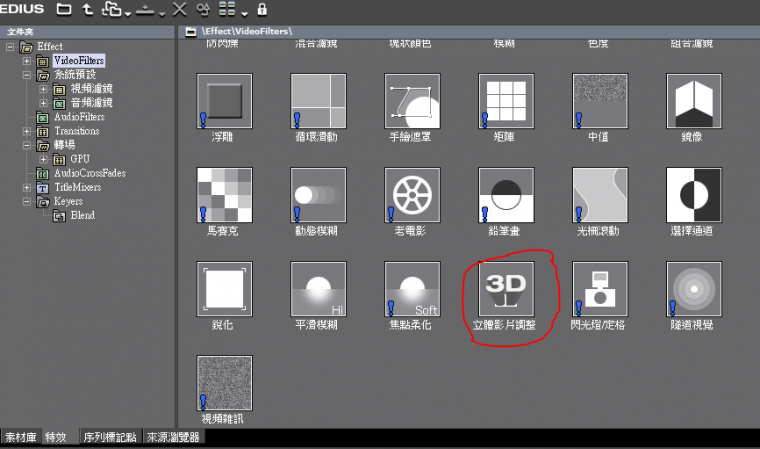Viewport: 760px width, 449px height.
Task: Select the 選擇通道 channel select filter
Action: (x=694, y=195)
